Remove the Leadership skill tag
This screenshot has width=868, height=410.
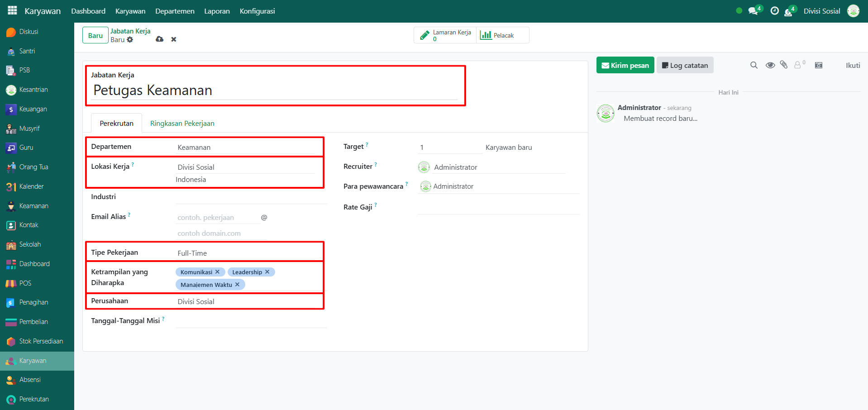coord(267,272)
